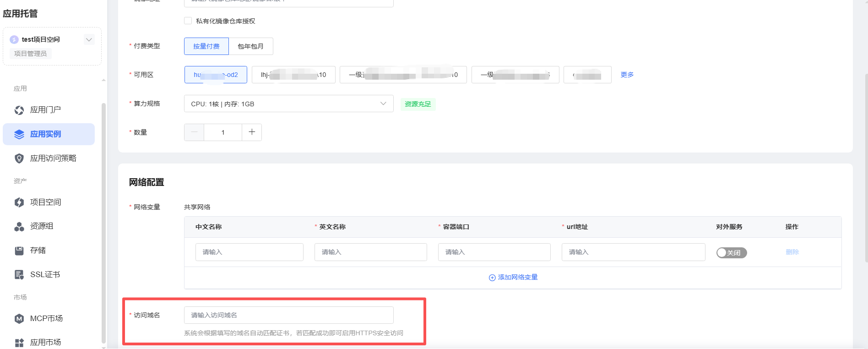Open the 应用实例 menu item
This screenshot has height=349, width=868.
tap(49, 134)
